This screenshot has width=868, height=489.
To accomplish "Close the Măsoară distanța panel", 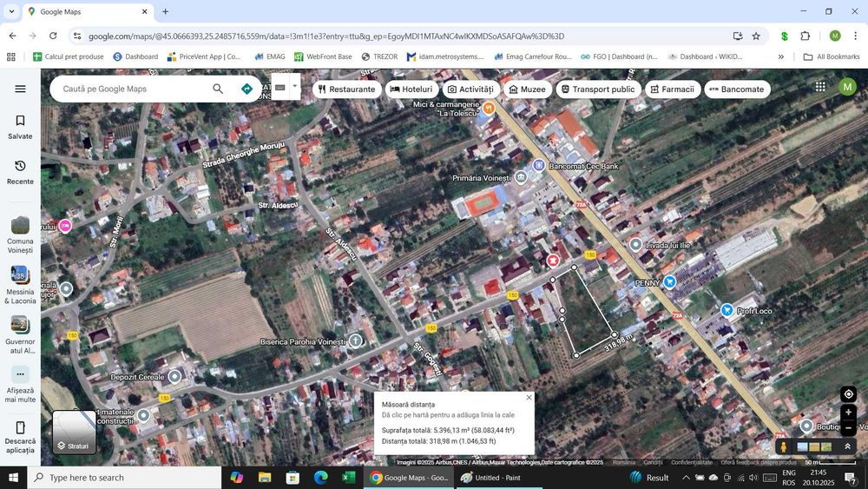I will [x=529, y=397].
